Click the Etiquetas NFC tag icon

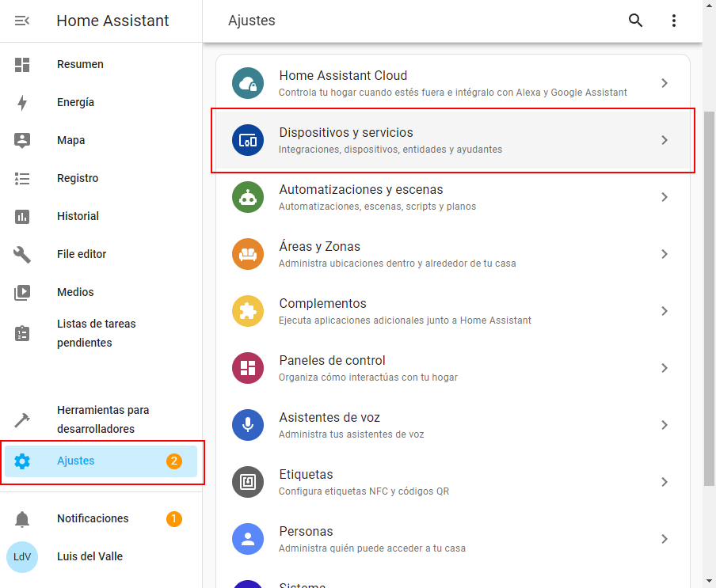point(248,482)
